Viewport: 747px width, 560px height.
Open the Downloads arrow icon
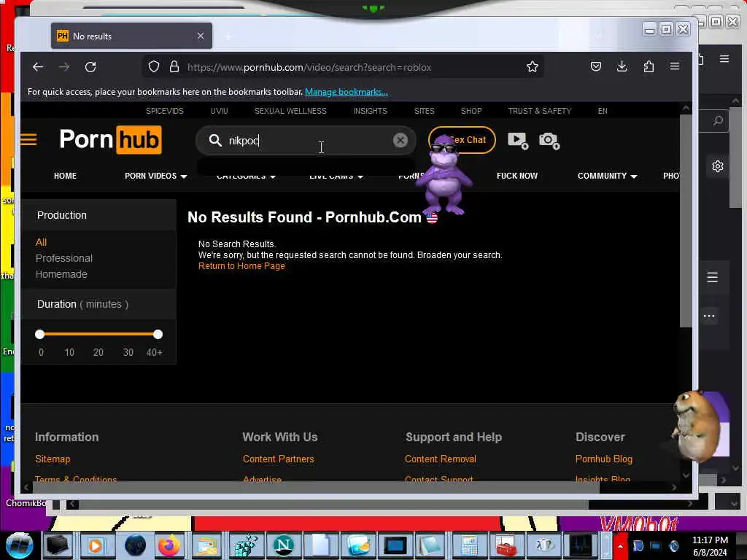click(x=622, y=66)
